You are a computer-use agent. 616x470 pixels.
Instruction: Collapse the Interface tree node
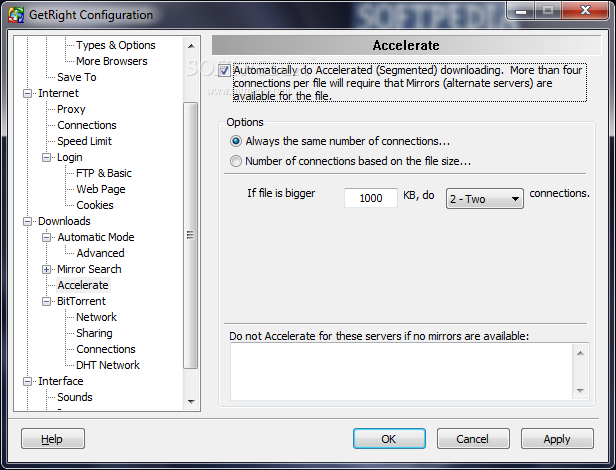pyautogui.click(x=28, y=382)
